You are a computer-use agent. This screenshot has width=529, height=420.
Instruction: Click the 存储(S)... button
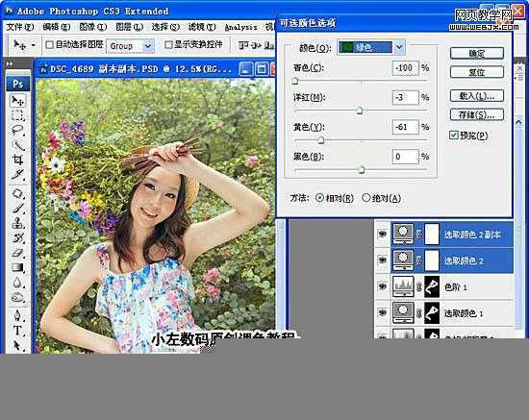pyautogui.click(x=477, y=114)
